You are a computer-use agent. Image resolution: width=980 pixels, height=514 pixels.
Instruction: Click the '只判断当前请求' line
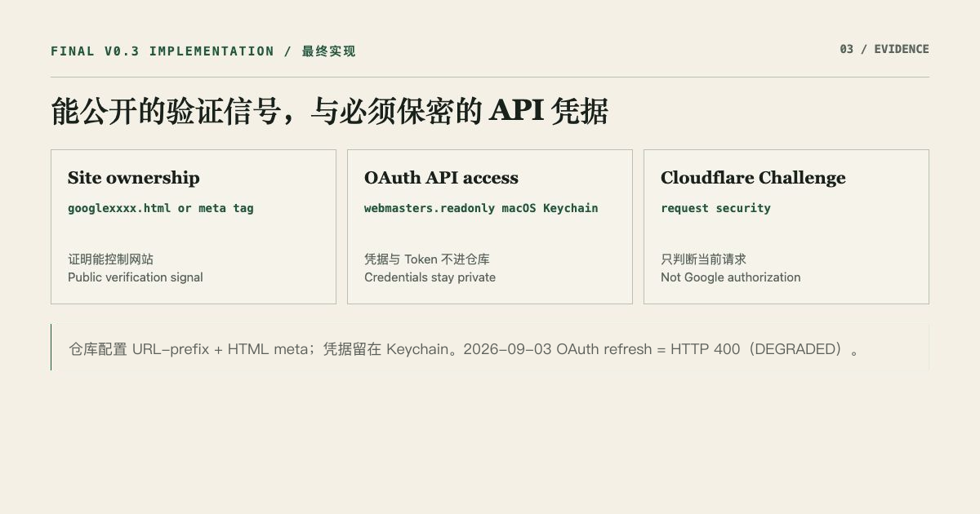coord(703,259)
